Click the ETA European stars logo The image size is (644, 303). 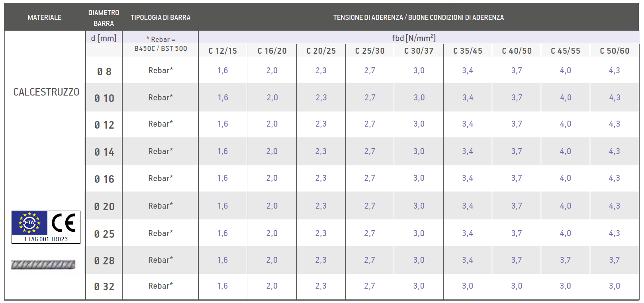point(29,223)
